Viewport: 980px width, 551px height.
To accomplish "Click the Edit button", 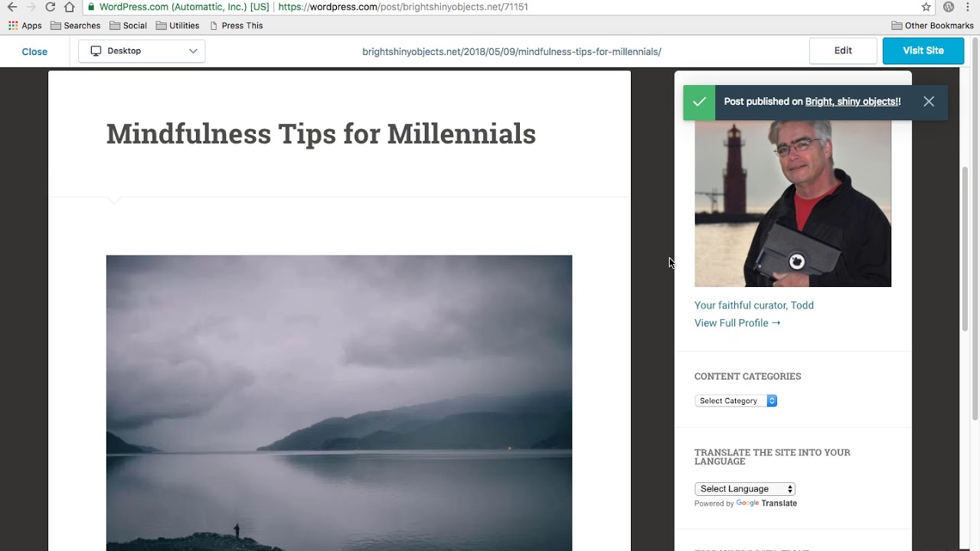I will [843, 51].
